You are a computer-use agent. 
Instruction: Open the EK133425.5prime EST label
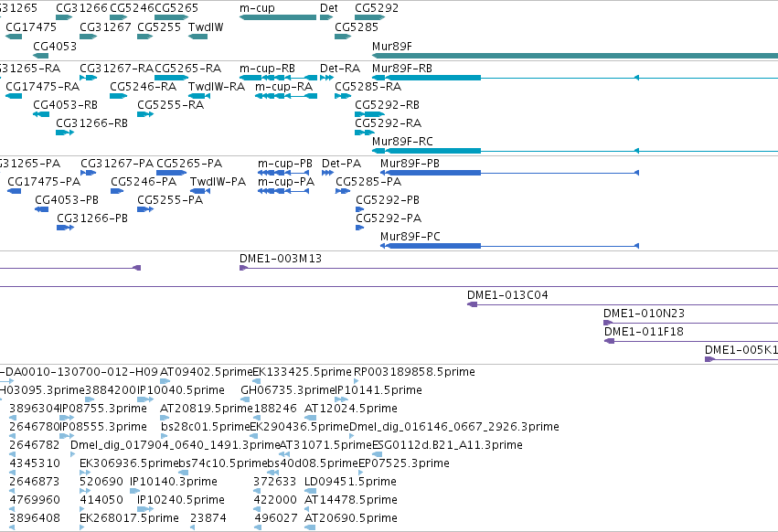pyautogui.click(x=303, y=372)
